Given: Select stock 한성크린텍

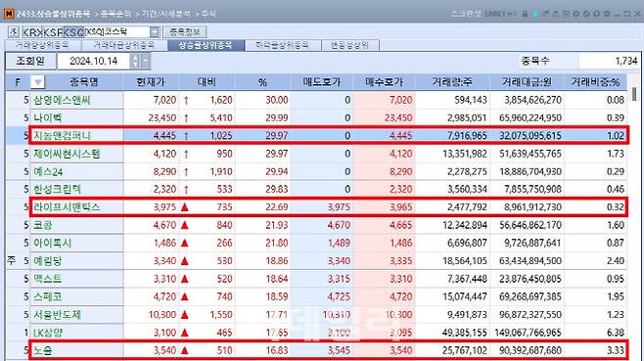Looking at the screenshot, I should click(x=58, y=190).
